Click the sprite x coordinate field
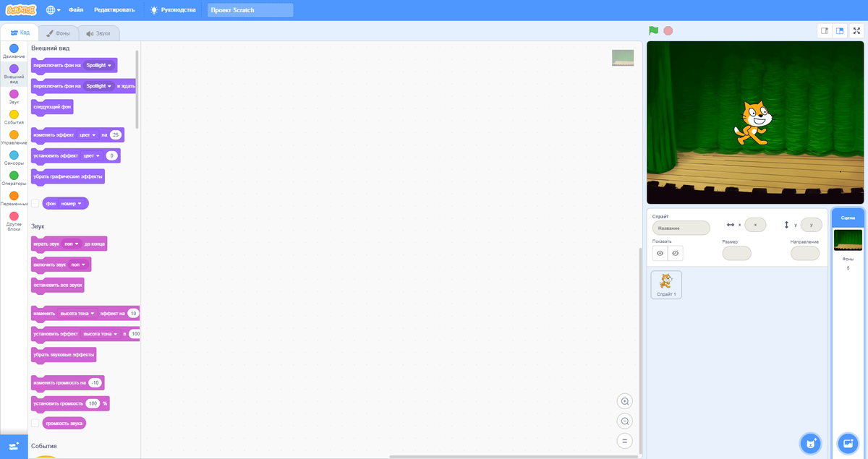The image size is (868, 459). (x=755, y=225)
